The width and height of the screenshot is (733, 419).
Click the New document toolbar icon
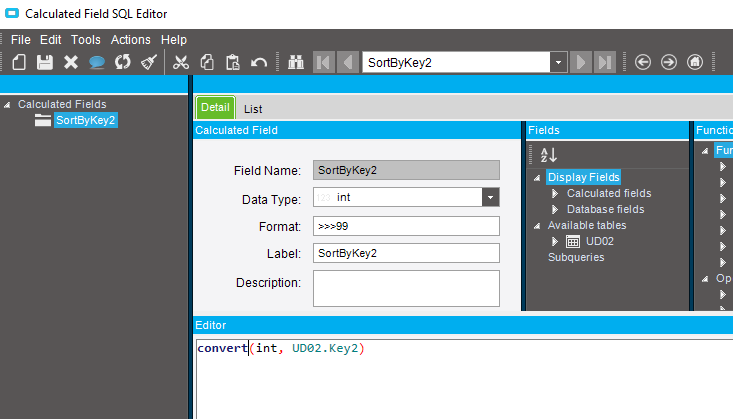coord(19,62)
